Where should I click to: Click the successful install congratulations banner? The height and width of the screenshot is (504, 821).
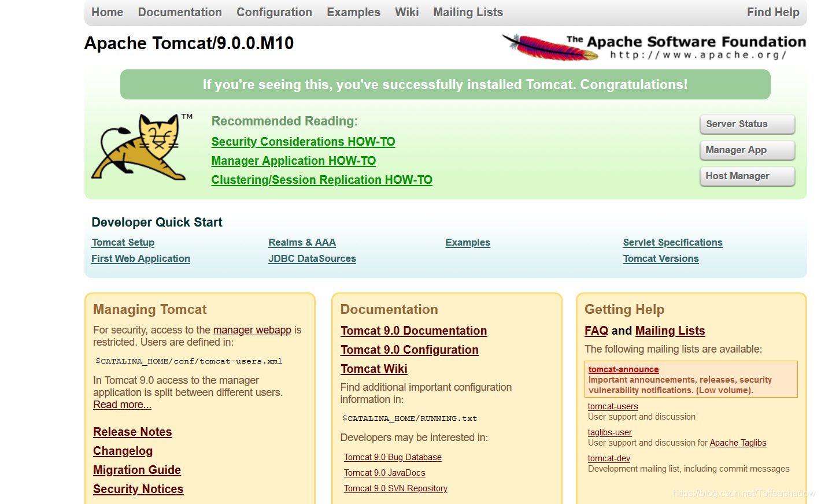[x=445, y=84]
